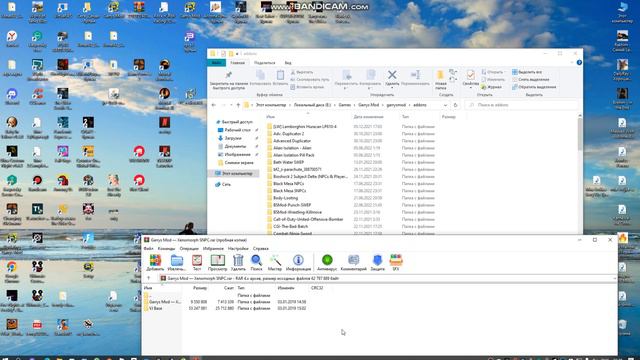Click the Защита (Protect) icon in WinRAR
The image size is (640, 360).
(x=378, y=260)
